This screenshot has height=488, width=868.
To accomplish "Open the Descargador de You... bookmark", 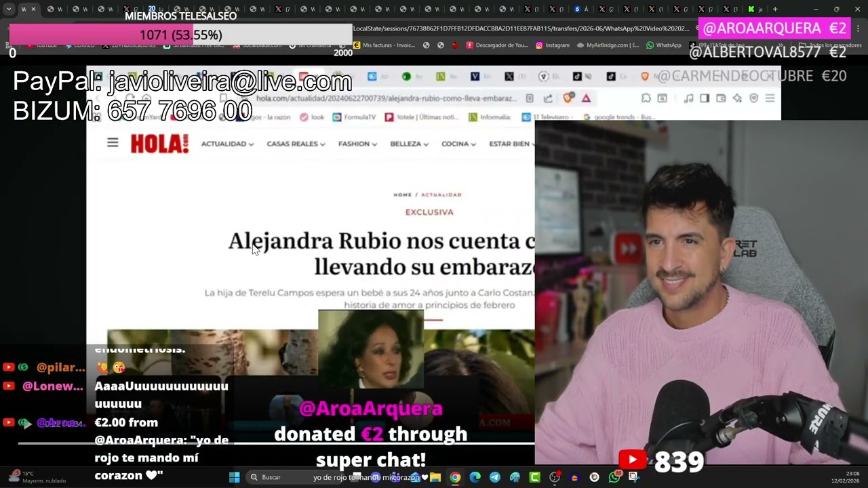I will tap(497, 45).
